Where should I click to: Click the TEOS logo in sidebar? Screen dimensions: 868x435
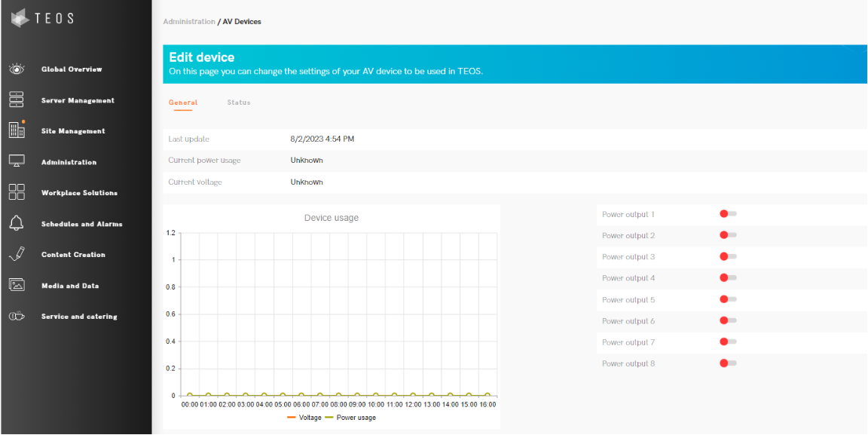pos(42,18)
